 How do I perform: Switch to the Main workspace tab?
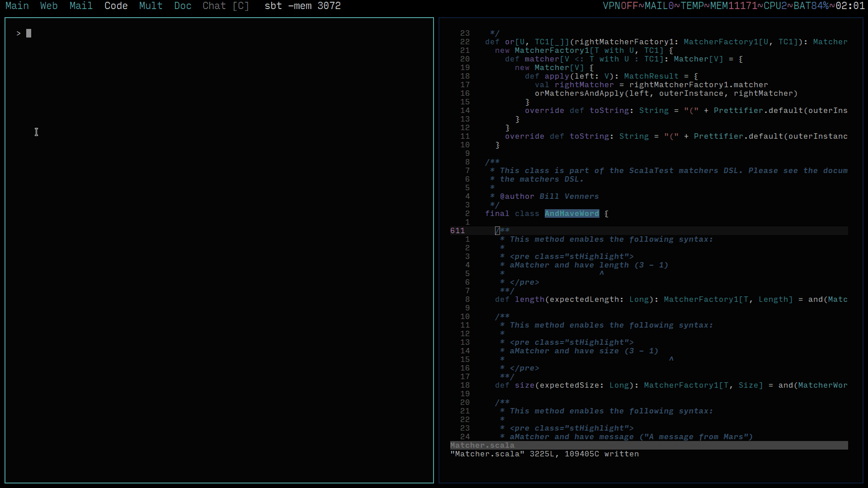[17, 6]
